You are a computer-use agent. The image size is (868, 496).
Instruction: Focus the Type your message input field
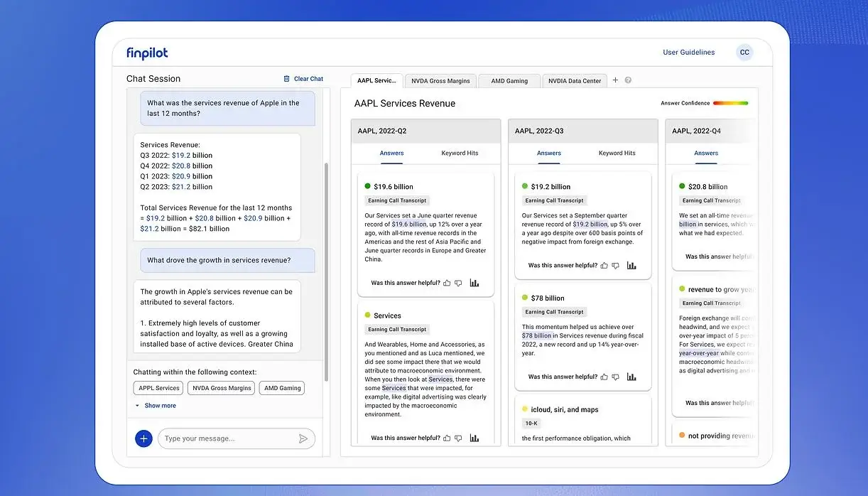[236, 438]
